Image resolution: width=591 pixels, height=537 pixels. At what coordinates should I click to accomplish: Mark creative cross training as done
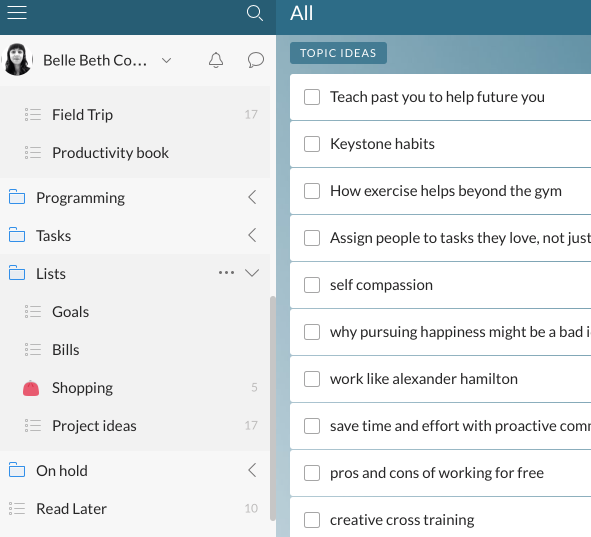[x=312, y=520]
